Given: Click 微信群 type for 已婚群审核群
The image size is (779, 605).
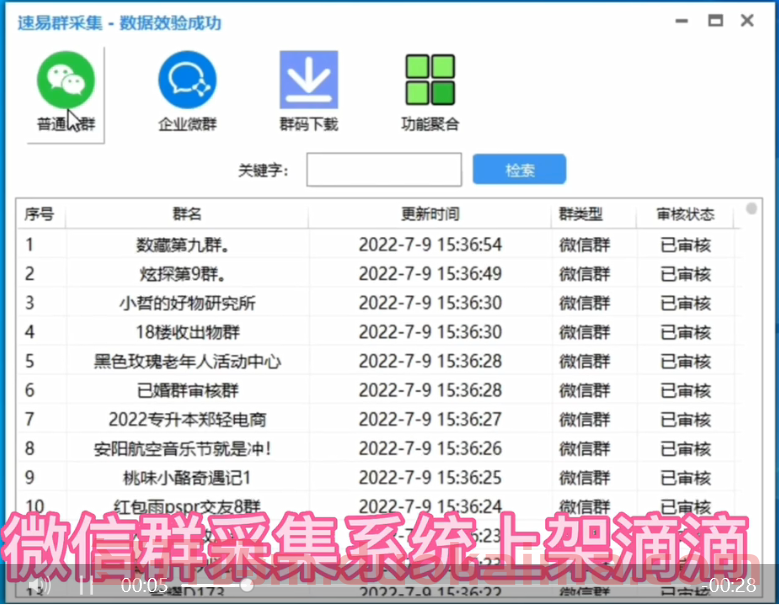Looking at the screenshot, I should tap(584, 390).
